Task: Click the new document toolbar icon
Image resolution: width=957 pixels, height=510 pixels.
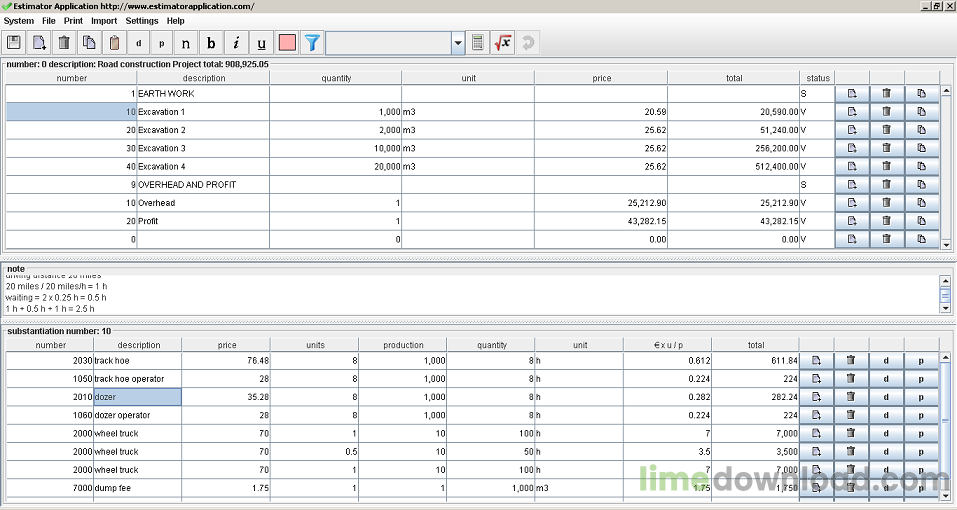Action: click(x=39, y=43)
